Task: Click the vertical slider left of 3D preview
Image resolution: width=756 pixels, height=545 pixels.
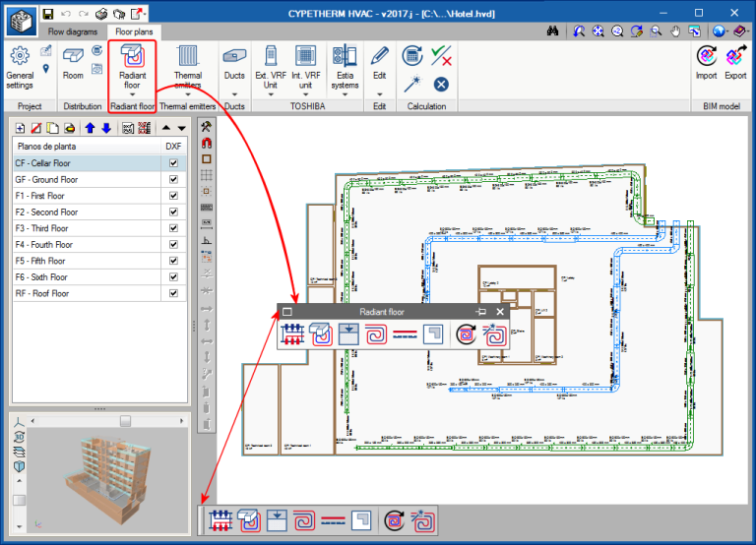Action: click(x=20, y=500)
